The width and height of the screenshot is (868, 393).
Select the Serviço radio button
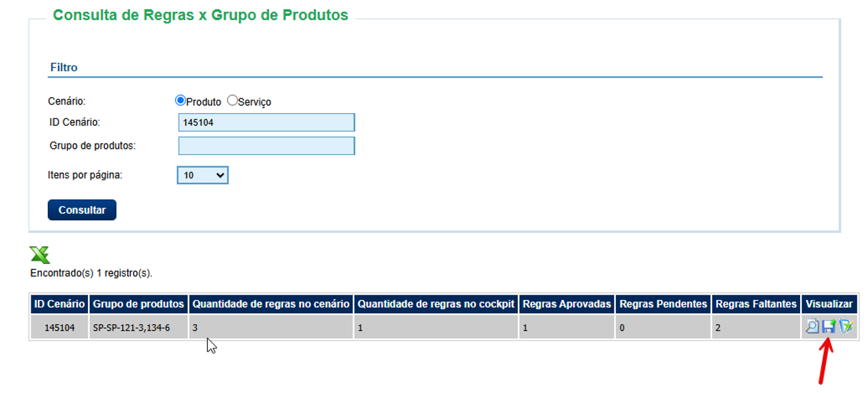232,101
